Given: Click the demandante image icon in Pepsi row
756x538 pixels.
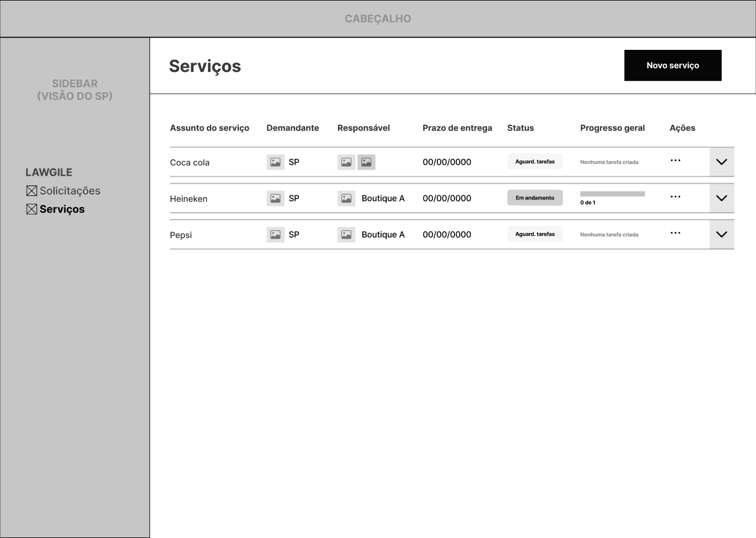Looking at the screenshot, I should coord(275,235).
